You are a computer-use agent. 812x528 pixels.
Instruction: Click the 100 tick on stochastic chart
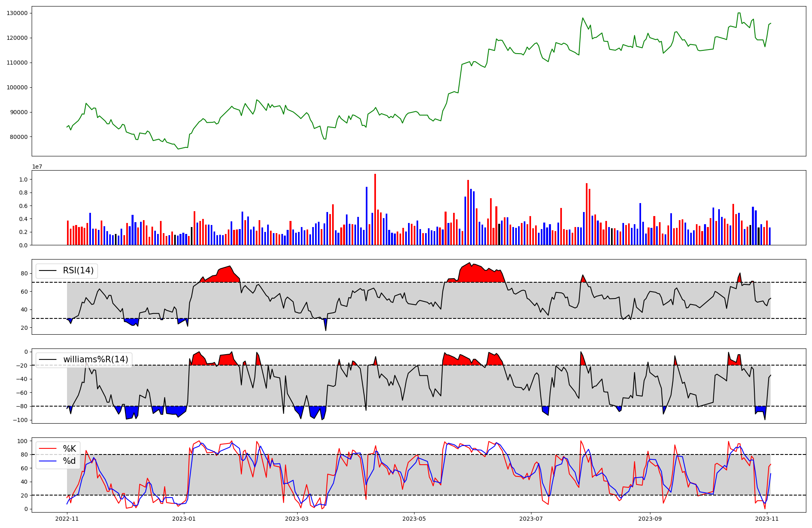[x=23, y=441]
